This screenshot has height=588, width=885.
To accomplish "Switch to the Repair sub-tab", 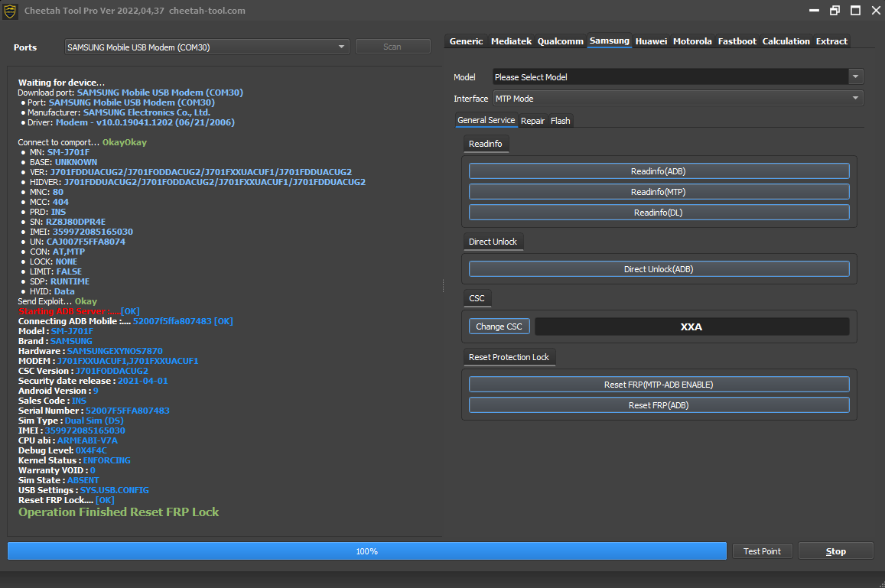I will (x=532, y=121).
